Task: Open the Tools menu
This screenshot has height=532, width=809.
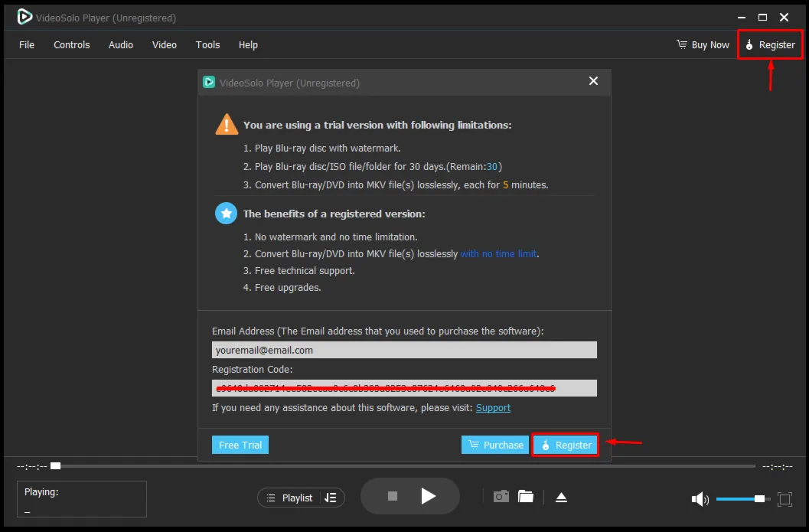Action: pyautogui.click(x=208, y=45)
